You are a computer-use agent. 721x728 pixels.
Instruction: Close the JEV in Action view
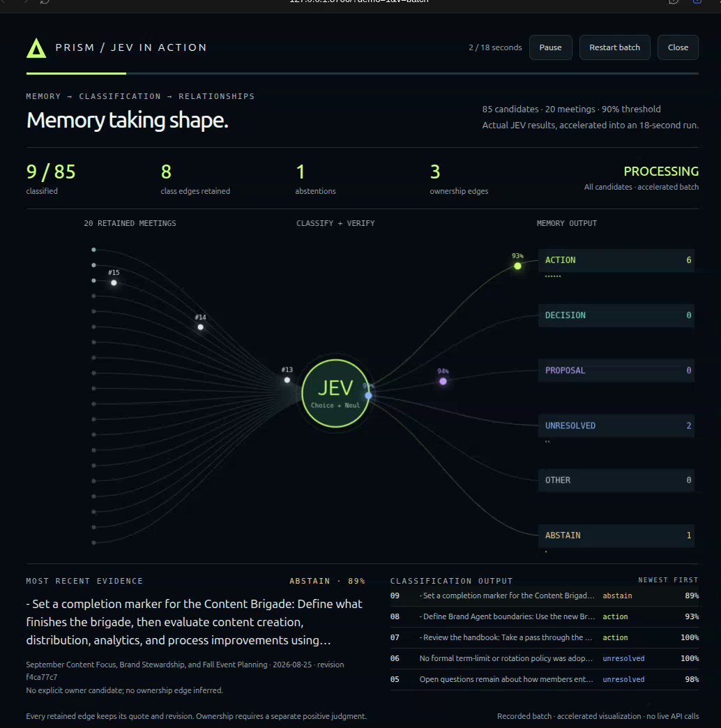(678, 47)
